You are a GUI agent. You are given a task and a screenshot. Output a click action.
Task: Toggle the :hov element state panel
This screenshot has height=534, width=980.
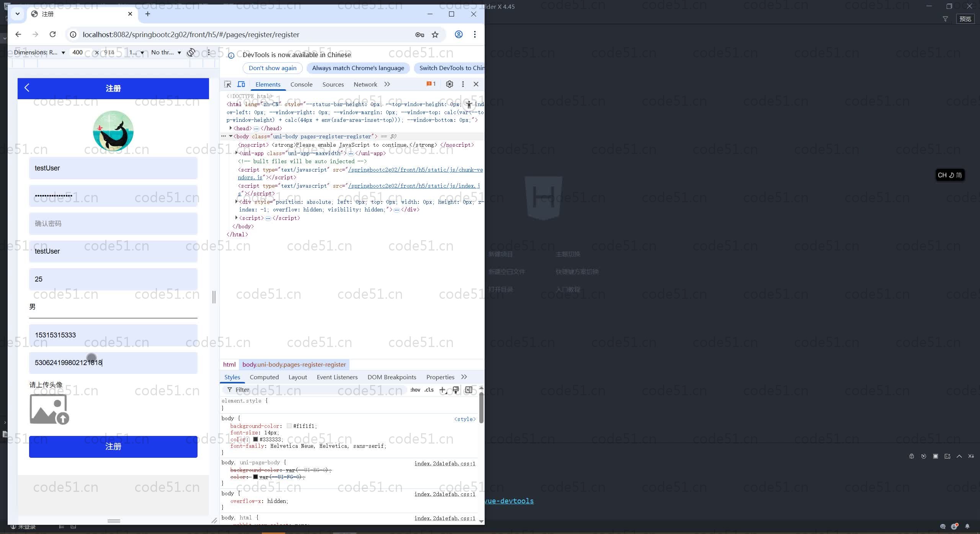(x=415, y=390)
